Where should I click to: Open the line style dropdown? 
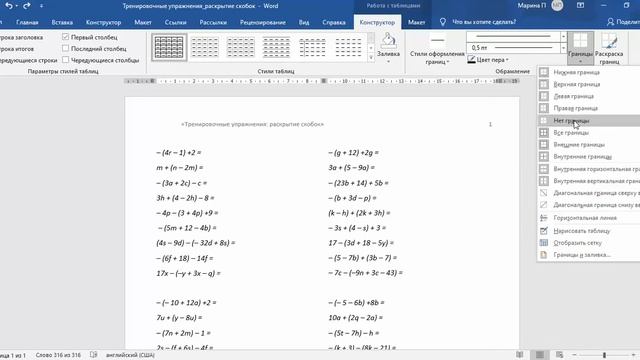(x=564, y=36)
